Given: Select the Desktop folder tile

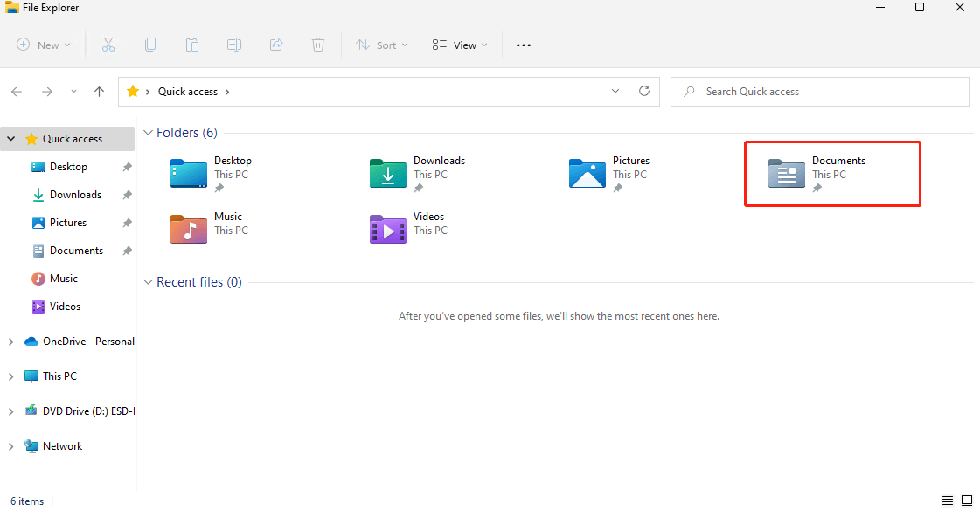Looking at the screenshot, I should point(212,174).
